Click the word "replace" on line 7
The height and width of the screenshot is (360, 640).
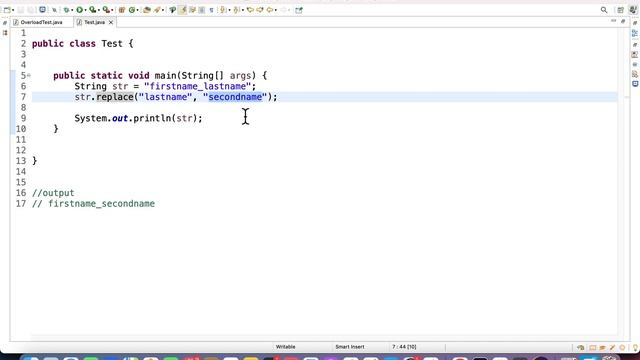(115, 97)
